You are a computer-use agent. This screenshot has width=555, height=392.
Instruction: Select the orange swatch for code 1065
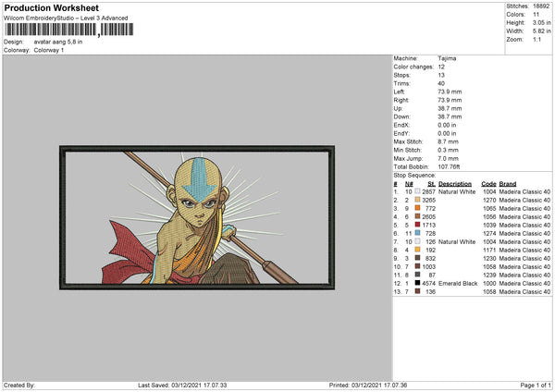pyautogui.click(x=418, y=208)
